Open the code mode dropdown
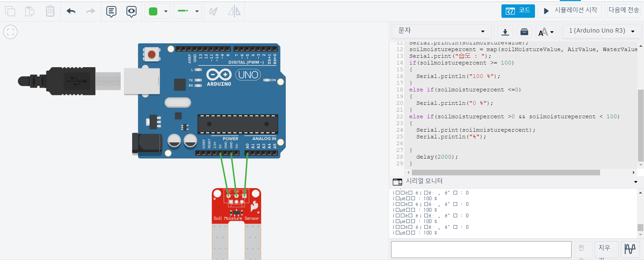The image size is (644, 260). pyautogui.click(x=441, y=31)
